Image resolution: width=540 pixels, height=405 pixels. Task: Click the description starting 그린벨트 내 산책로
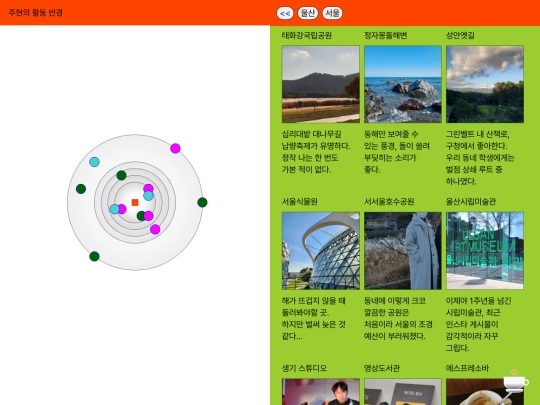pos(480,158)
